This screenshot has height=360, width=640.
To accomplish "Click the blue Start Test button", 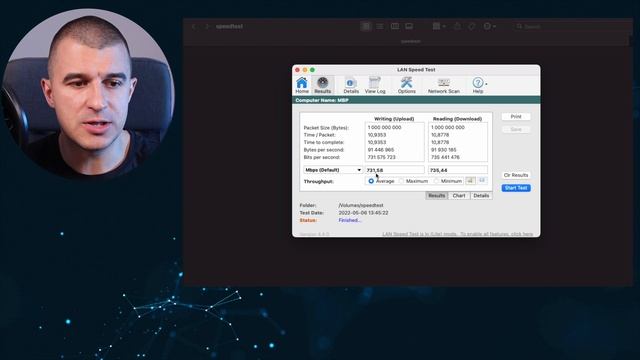I will point(516,188).
